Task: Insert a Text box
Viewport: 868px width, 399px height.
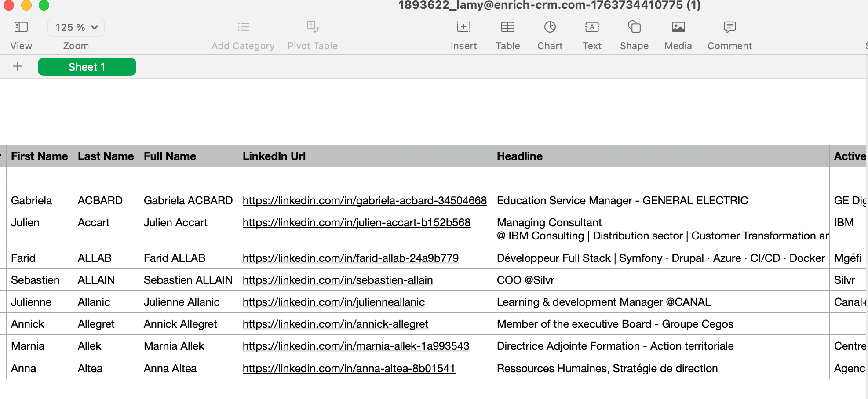Action: [591, 27]
